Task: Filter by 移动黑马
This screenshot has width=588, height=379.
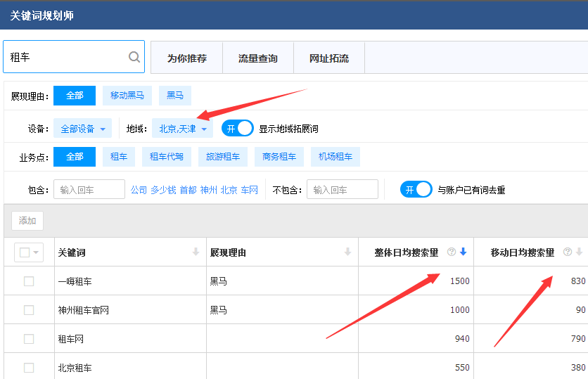Action: pos(127,96)
